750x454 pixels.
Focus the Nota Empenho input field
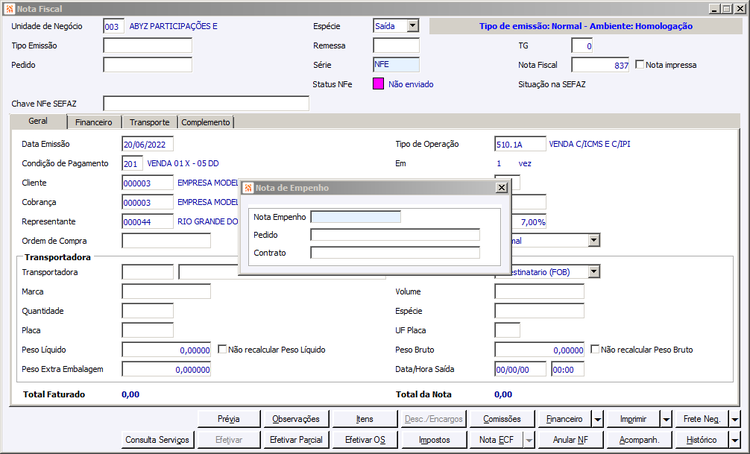click(355, 216)
